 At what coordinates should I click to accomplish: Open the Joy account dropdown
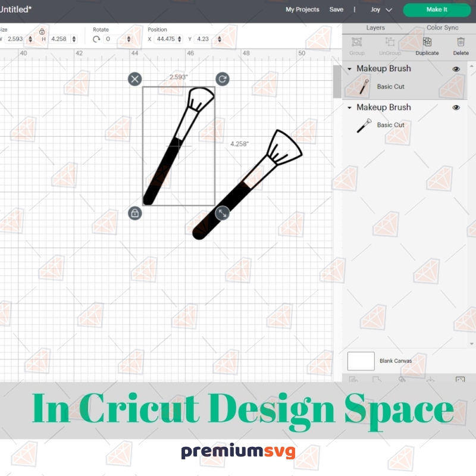click(x=381, y=10)
